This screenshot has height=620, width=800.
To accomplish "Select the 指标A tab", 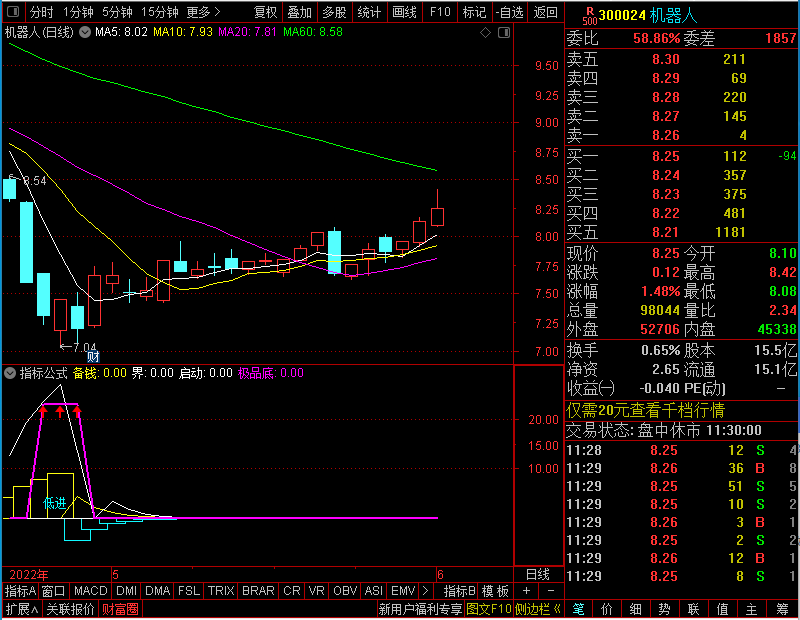I will click(20, 591).
